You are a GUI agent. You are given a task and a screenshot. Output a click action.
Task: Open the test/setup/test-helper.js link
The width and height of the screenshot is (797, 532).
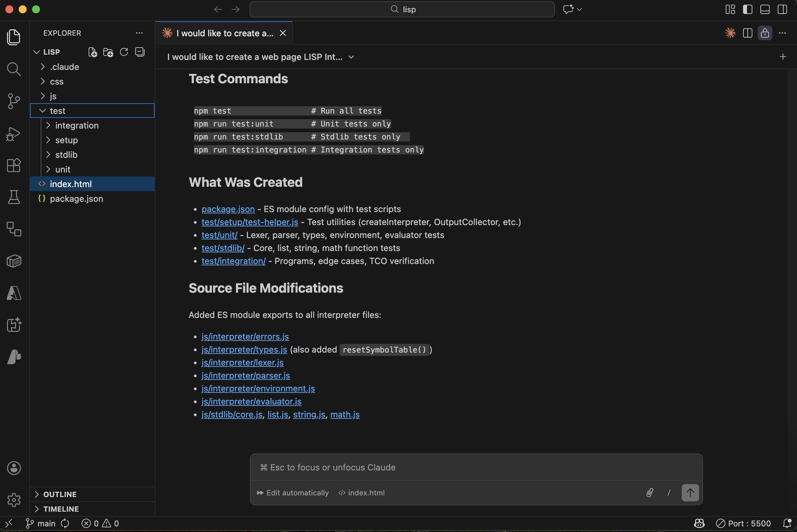point(250,222)
